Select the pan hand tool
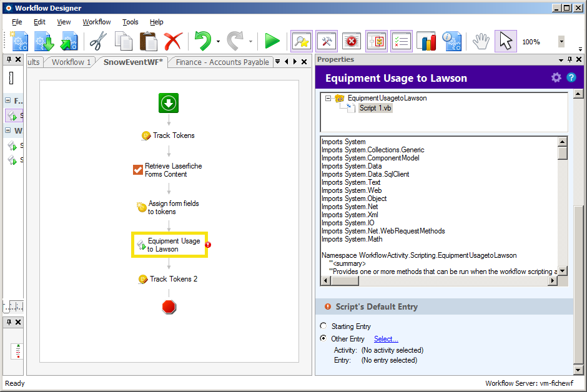 tap(481, 41)
